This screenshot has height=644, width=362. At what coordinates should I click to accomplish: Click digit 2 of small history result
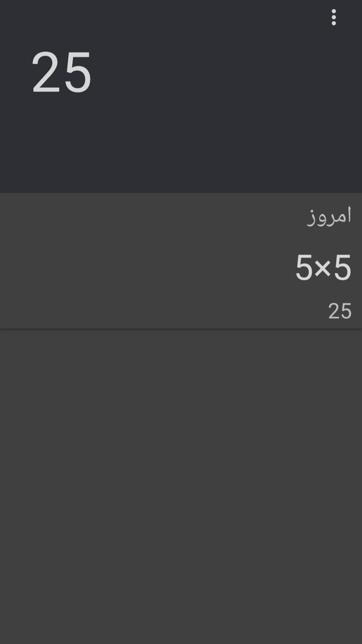click(x=334, y=311)
